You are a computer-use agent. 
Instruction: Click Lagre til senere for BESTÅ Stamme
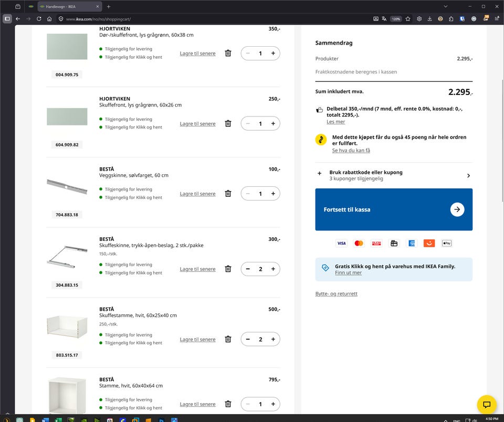pyautogui.click(x=198, y=404)
